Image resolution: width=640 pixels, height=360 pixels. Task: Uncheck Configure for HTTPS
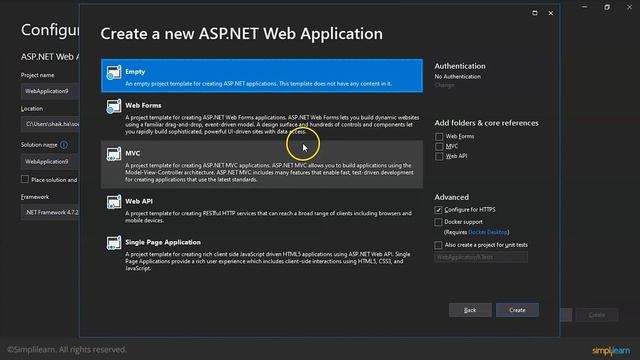click(x=438, y=210)
